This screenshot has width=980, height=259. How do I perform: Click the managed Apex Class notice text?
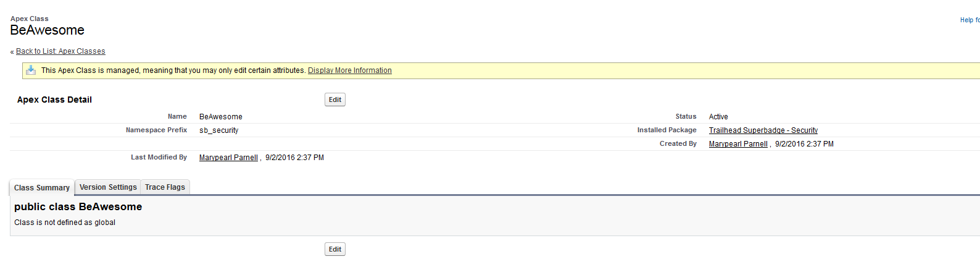173,70
